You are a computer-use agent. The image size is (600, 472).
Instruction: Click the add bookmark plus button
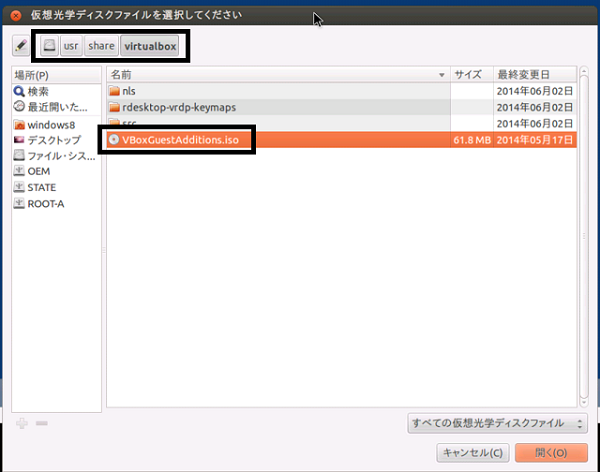coord(22,423)
